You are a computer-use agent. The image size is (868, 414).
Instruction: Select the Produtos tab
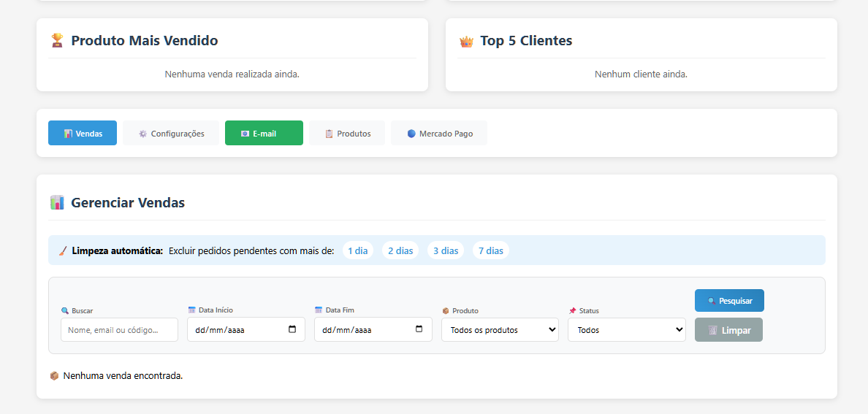click(347, 134)
